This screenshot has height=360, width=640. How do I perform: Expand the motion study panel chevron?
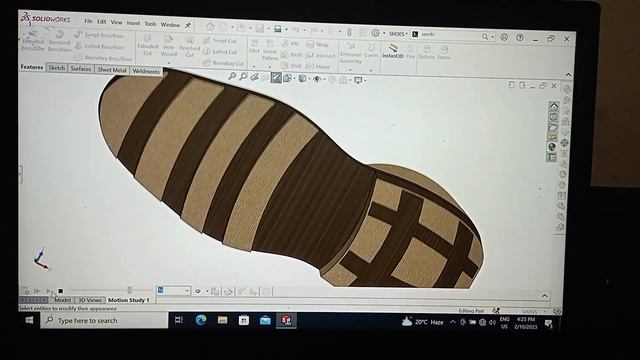click(x=545, y=295)
